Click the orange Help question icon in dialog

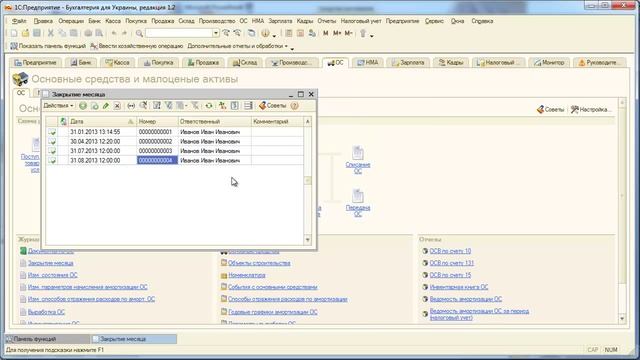coord(294,106)
